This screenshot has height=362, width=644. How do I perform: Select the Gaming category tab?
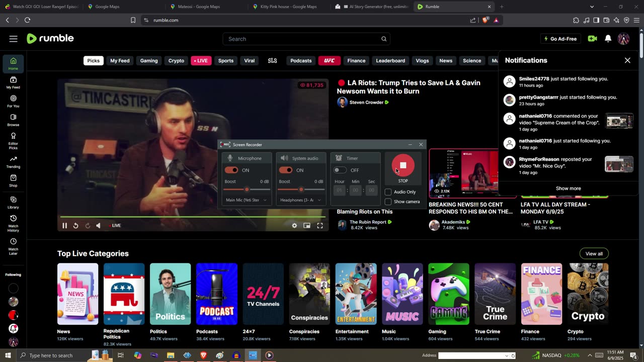149,61
